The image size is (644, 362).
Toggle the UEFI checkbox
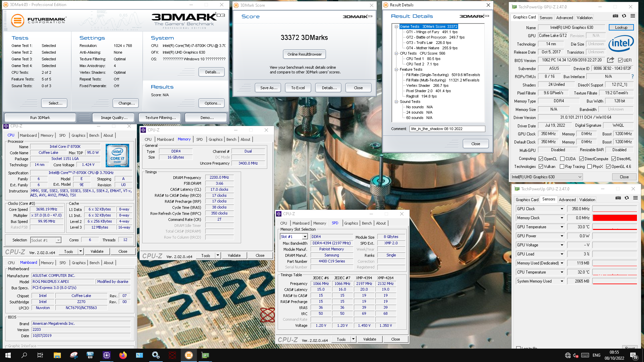coord(620,60)
